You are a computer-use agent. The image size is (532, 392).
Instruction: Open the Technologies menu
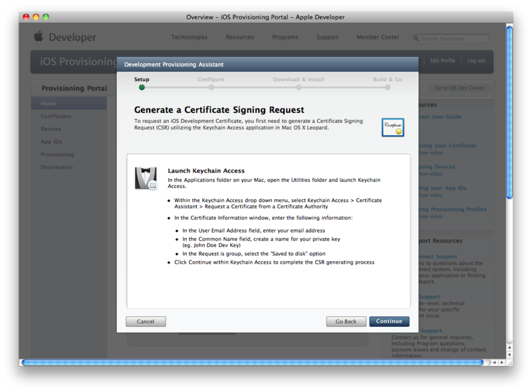coord(190,37)
